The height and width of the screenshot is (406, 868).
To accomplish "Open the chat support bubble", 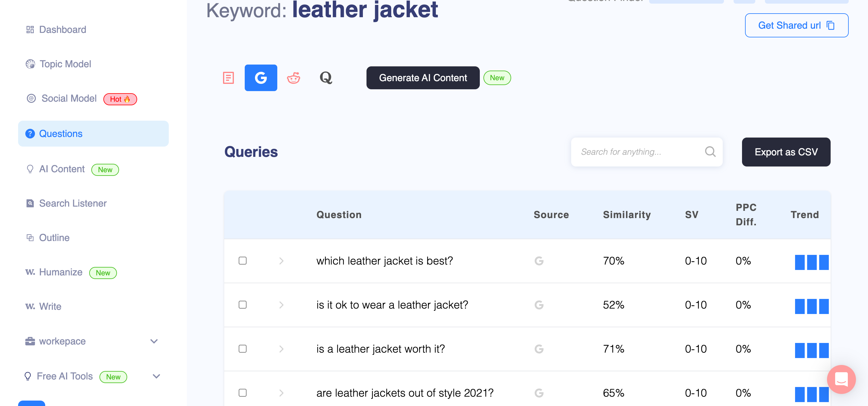I will click(841, 379).
